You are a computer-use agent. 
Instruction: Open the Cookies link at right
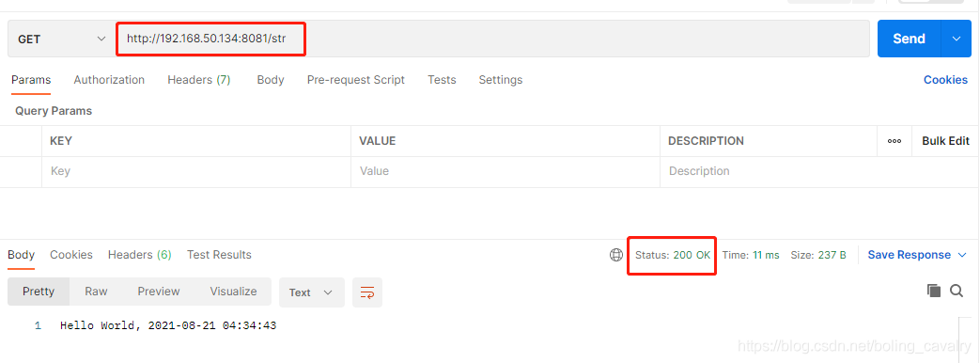click(x=945, y=80)
